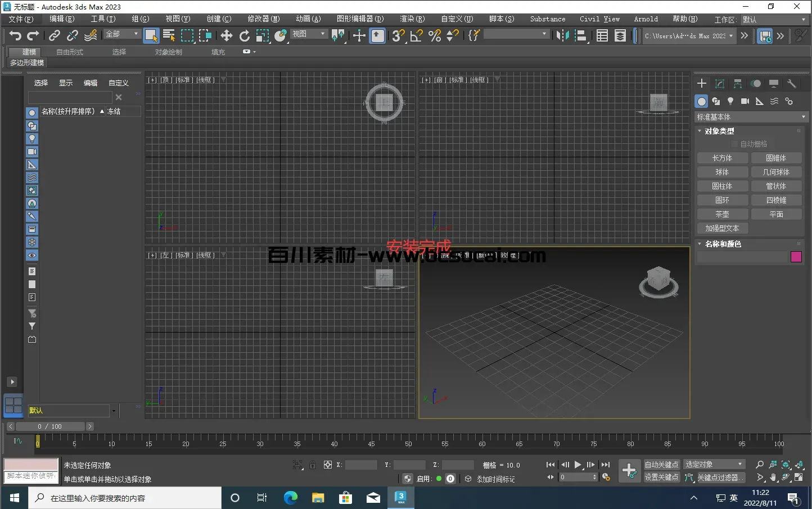Image resolution: width=812 pixels, height=509 pixels.
Task: Switch to the Modify panel tab
Action: click(x=720, y=84)
